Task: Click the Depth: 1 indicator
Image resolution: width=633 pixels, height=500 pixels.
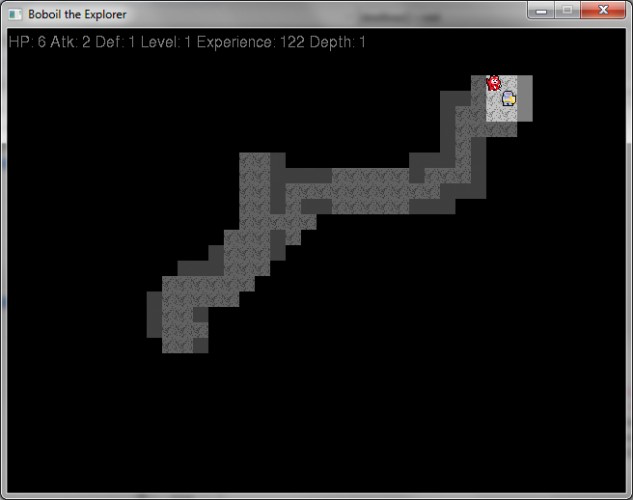Action: (x=337, y=42)
